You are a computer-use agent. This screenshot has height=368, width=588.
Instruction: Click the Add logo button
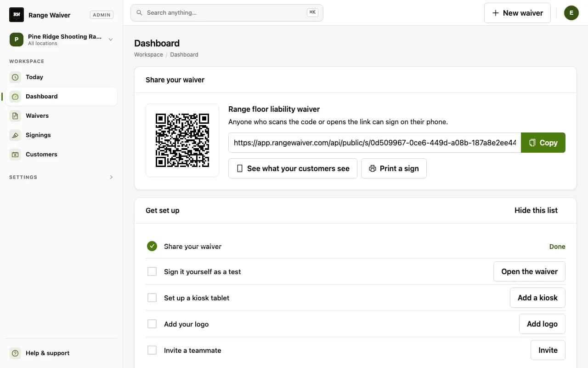(x=542, y=324)
